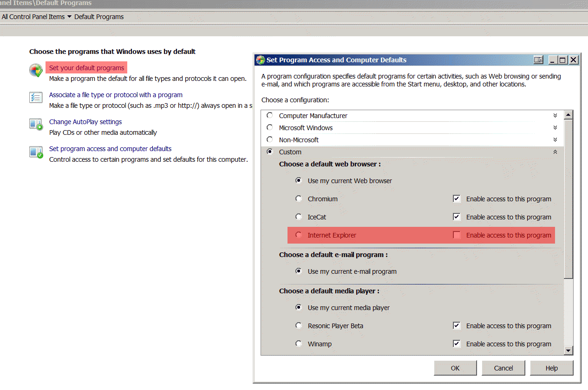
Task: Click 'Choose a default web browser :' heading
Action: pos(330,164)
